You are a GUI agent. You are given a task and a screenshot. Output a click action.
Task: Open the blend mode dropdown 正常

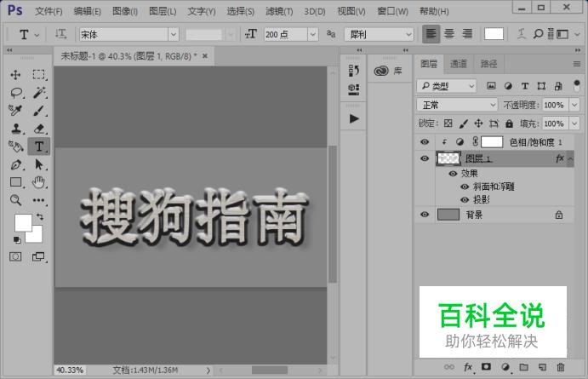pyautogui.click(x=457, y=105)
